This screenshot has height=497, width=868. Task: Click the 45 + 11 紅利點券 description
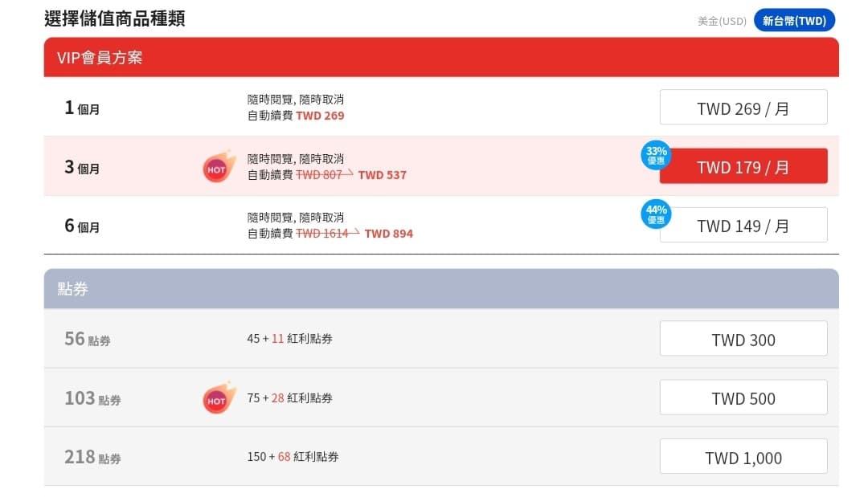[289, 338]
